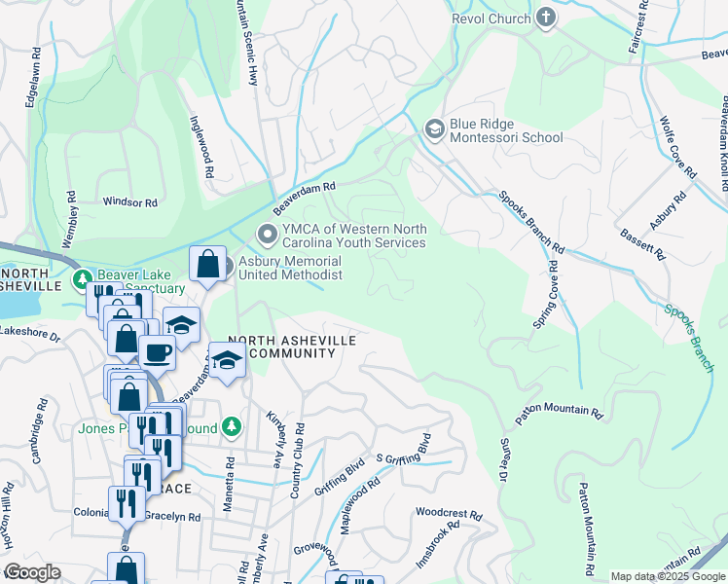Viewport: 728px width, 584px height.
Task: Select the Beaver Lake Sanctuary label
Action: click(x=141, y=281)
